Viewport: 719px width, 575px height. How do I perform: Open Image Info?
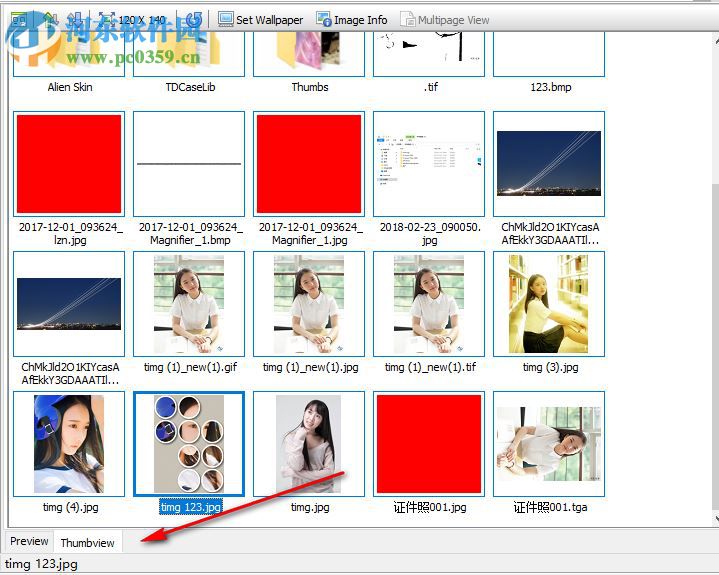[352, 20]
